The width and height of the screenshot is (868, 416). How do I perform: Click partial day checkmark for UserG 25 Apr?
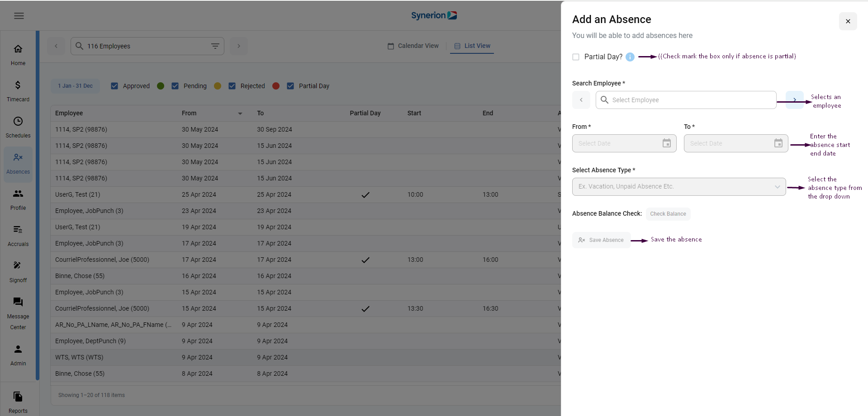coord(365,195)
